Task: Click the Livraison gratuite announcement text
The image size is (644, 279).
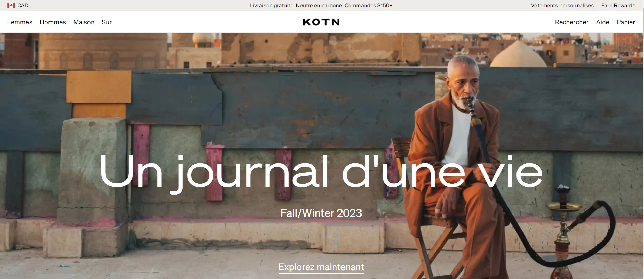Action: point(321,5)
